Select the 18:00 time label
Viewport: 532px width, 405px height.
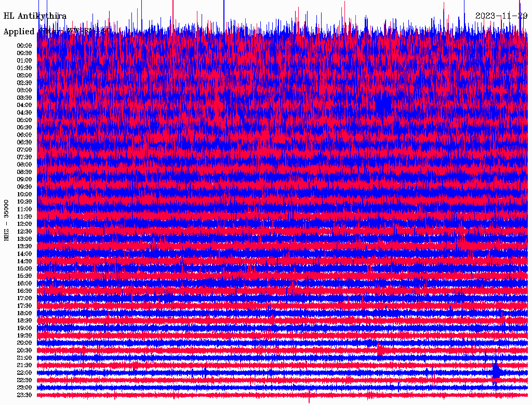(x=24, y=314)
